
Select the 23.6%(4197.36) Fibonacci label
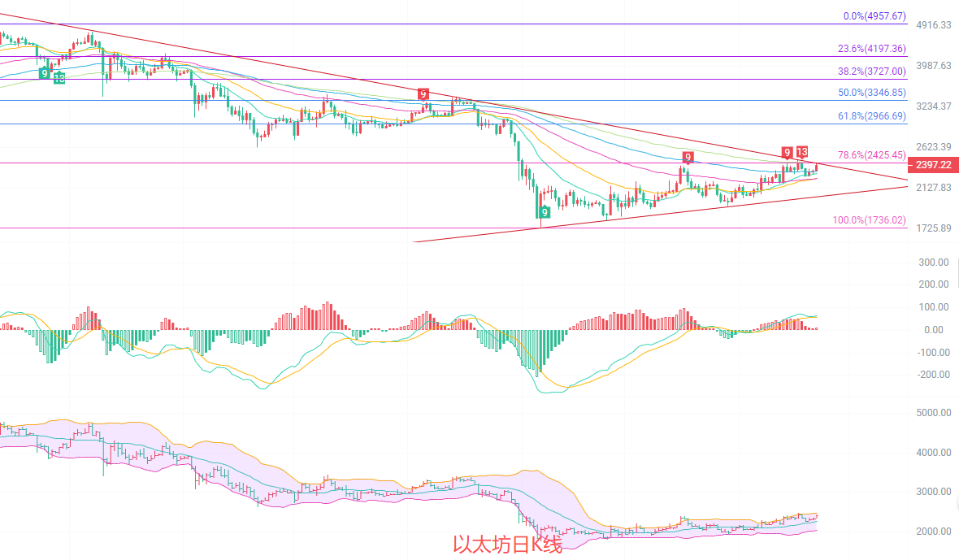pos(871,49)
